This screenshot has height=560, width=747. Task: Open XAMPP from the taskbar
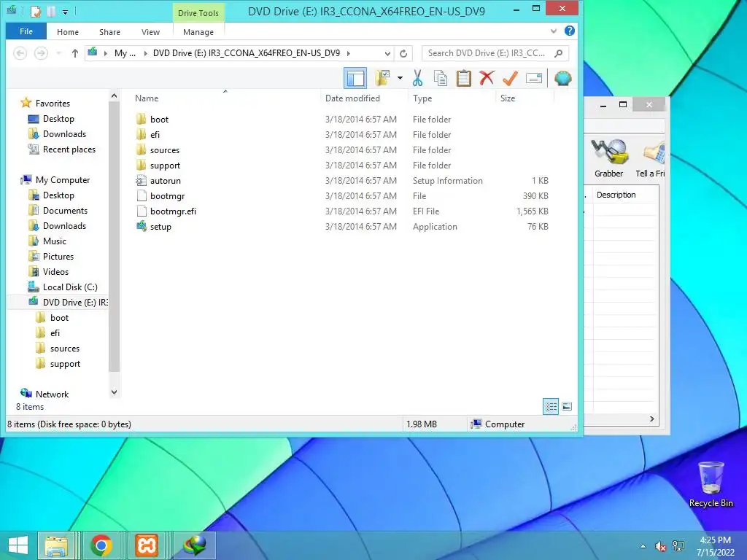click(146, 545)
